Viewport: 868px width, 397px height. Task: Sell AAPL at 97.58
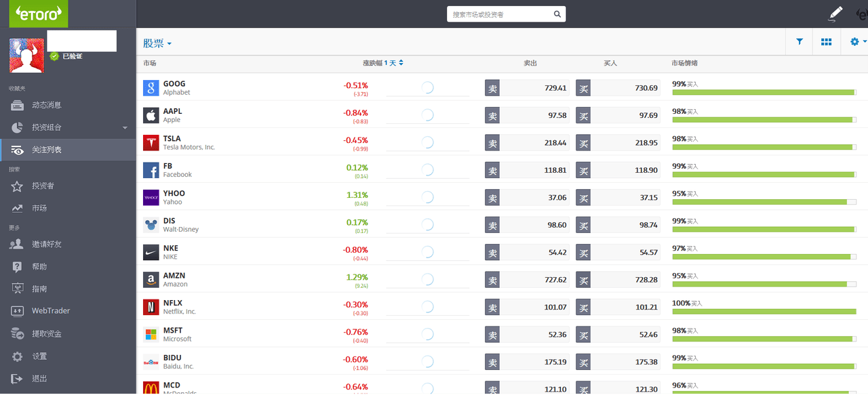pos(527,115)
